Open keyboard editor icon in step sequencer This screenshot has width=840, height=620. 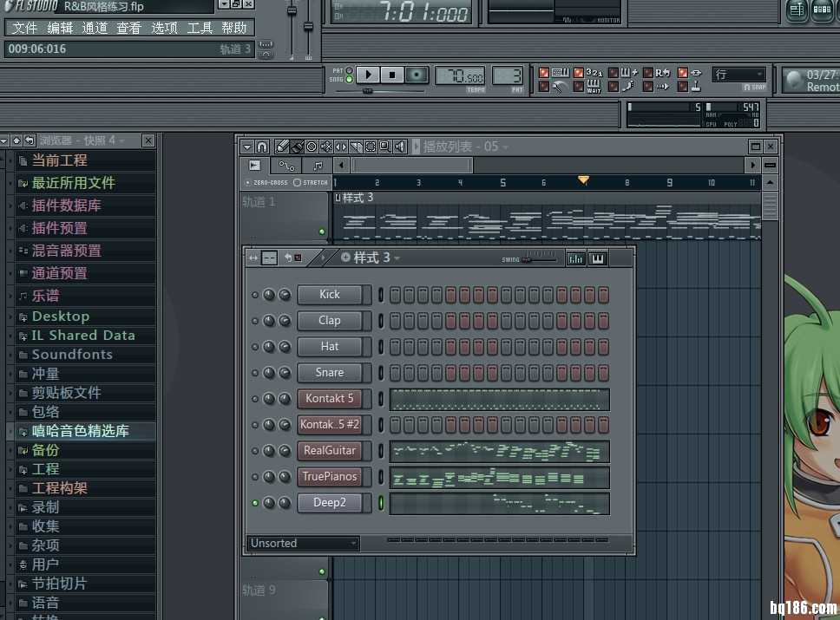point(597,258)
